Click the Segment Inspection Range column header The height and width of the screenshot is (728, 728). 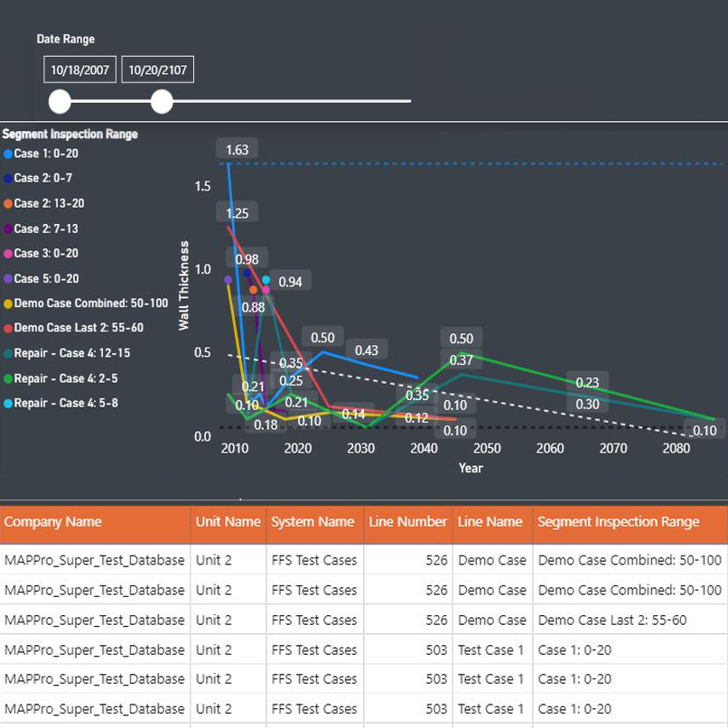tap(618, 523)
